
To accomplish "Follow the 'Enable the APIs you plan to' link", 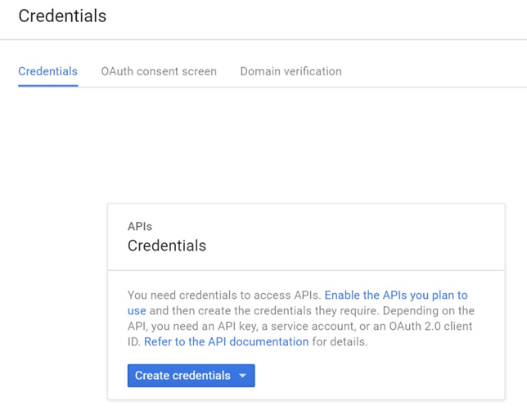I will pos(396,295).
